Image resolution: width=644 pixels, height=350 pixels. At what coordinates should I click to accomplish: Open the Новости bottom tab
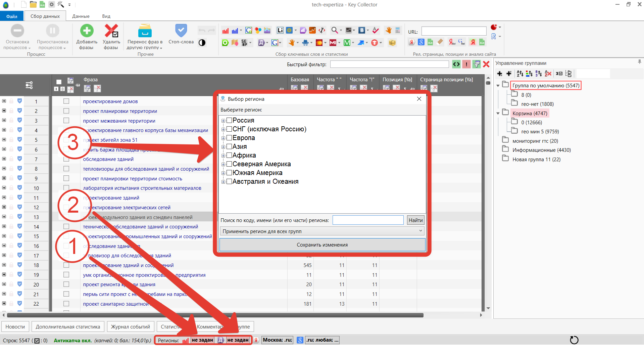tap(15, 326)
